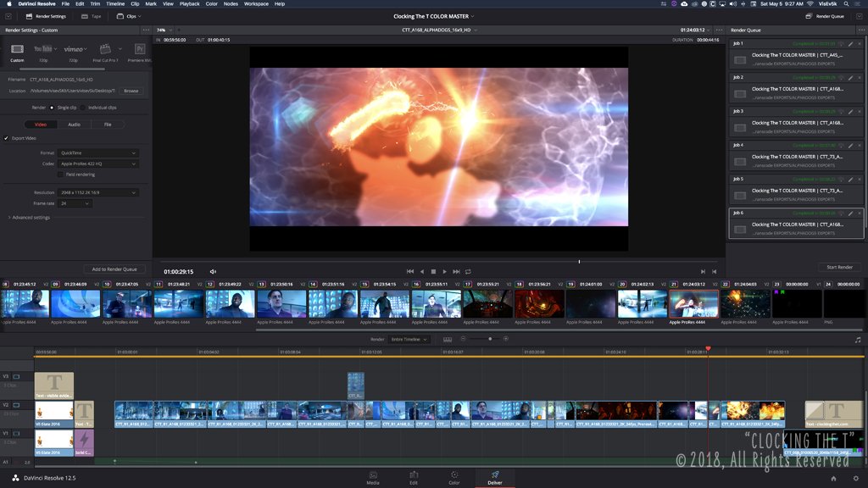Viewport: 868px width, 488px height.
Task: Open the Color page icon
Action: coord(454,475)
